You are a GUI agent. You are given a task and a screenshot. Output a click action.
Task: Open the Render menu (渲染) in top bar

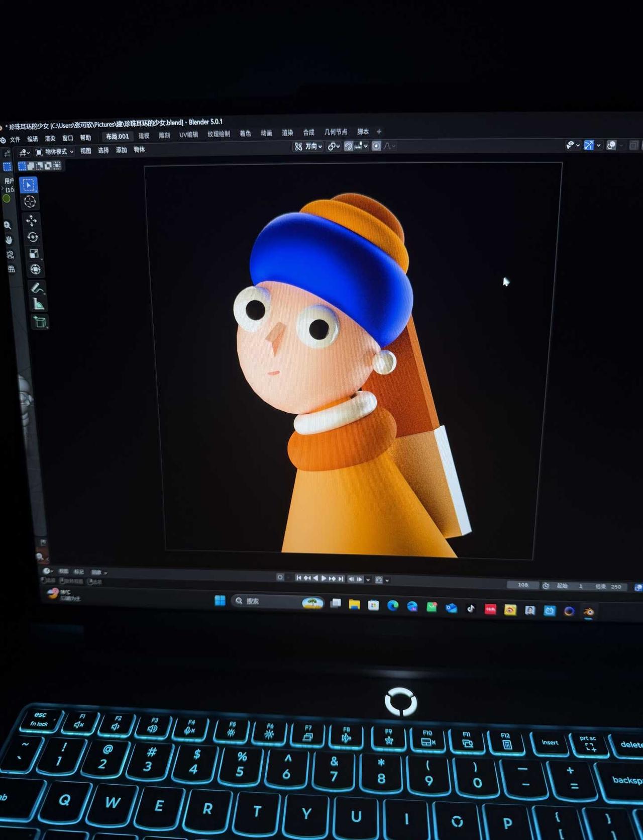pos(50,139)
